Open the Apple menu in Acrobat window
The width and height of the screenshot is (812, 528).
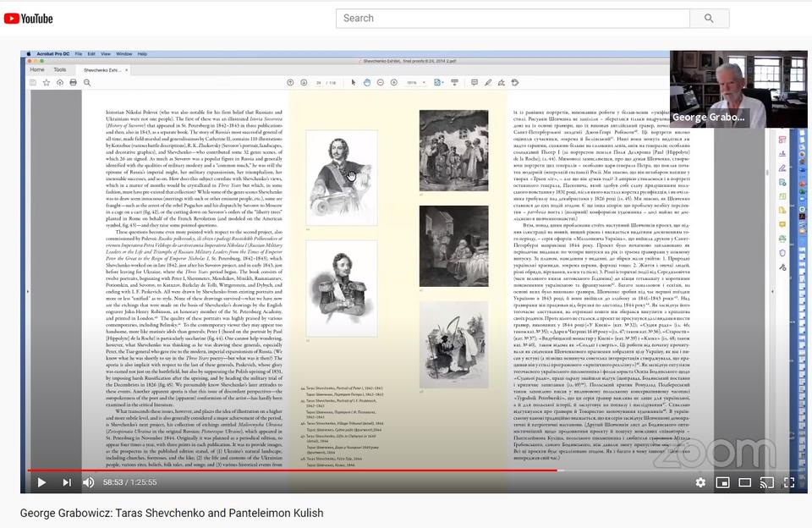[x=29, y=54]
